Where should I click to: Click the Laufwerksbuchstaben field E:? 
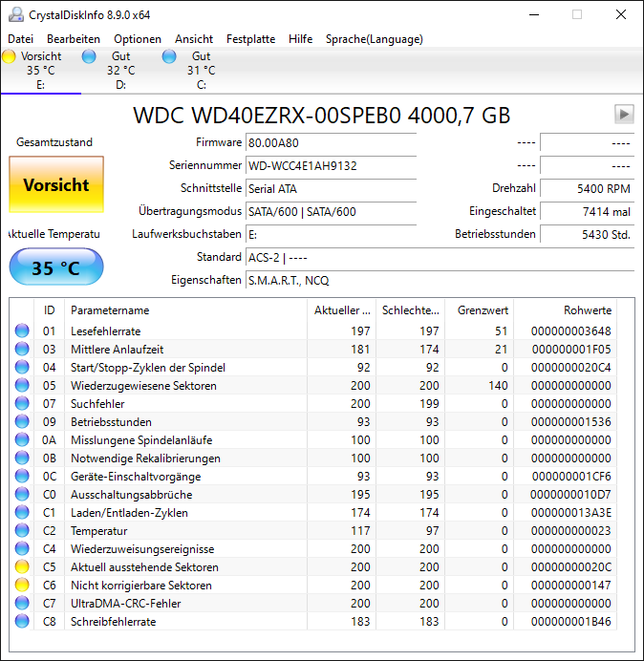click(x=331, y=234)
